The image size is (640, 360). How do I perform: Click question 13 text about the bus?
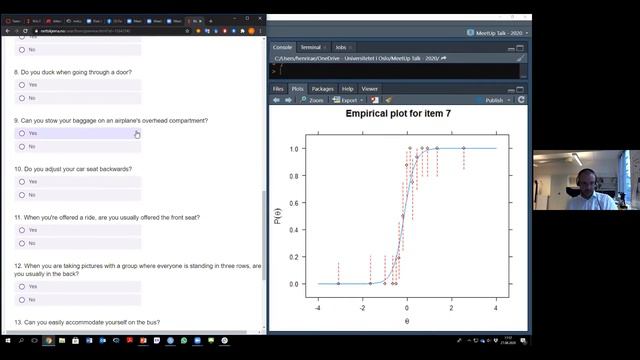(x=87, y=322)
